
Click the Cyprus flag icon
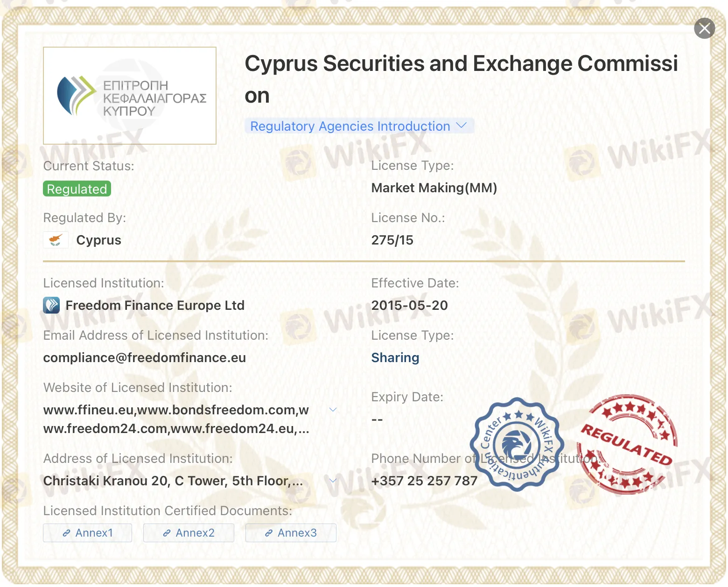pyautogui.click(x=56, y=240)
